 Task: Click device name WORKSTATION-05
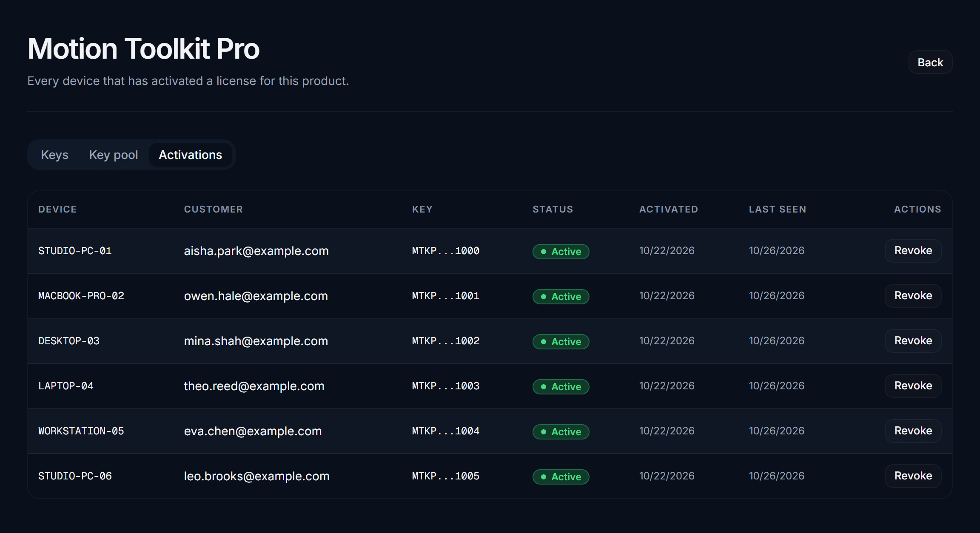pos(81,431)
